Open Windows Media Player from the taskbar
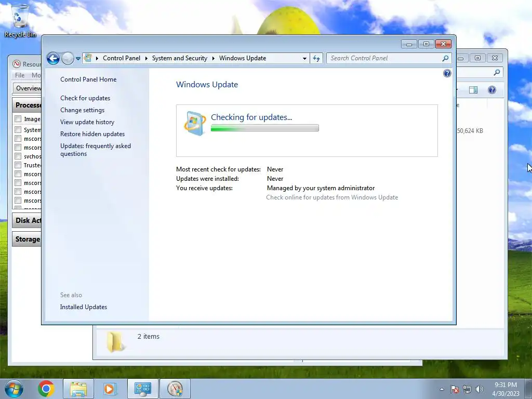 (x=109, y=389)
